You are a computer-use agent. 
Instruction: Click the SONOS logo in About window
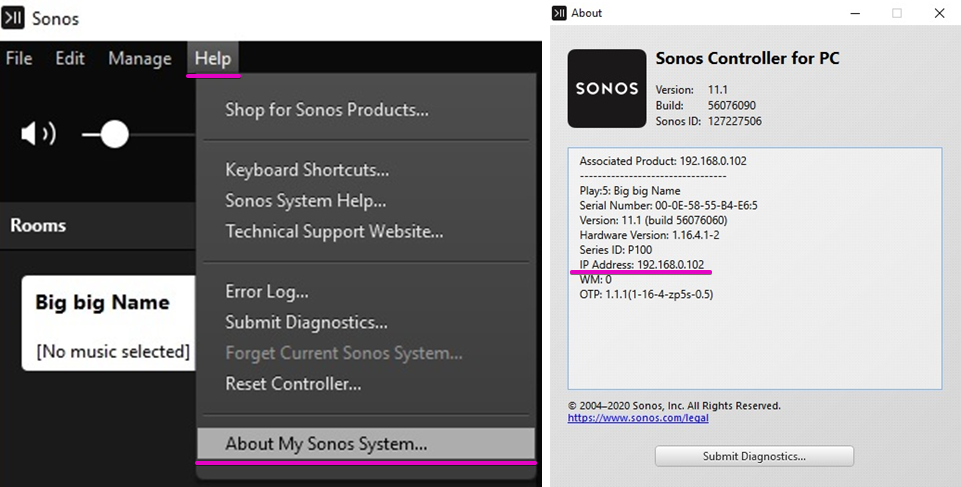pyautogui.click(x=607, y=89)
